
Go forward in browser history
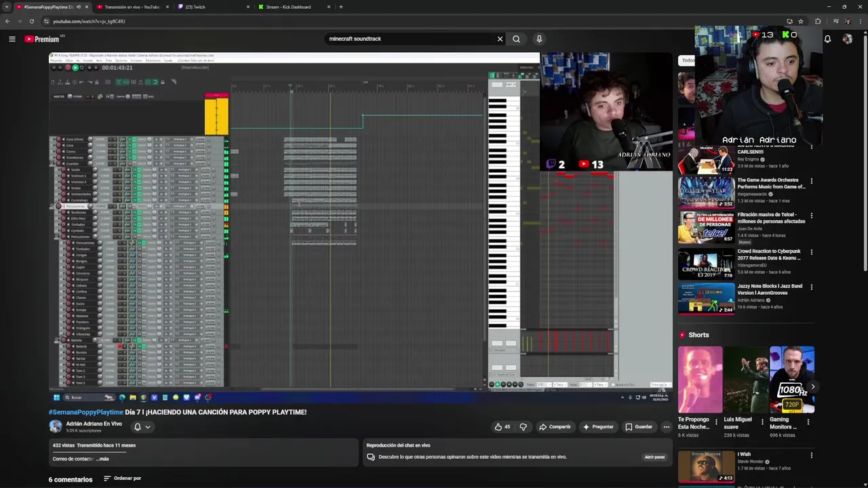[x=20, y=21]
